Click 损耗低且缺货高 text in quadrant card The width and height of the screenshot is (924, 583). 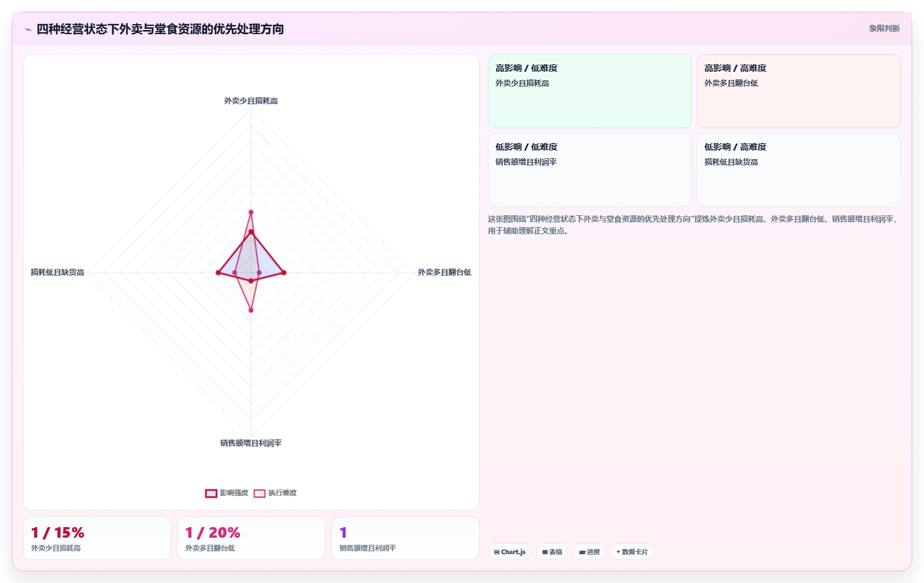click(x=731, y=162)
